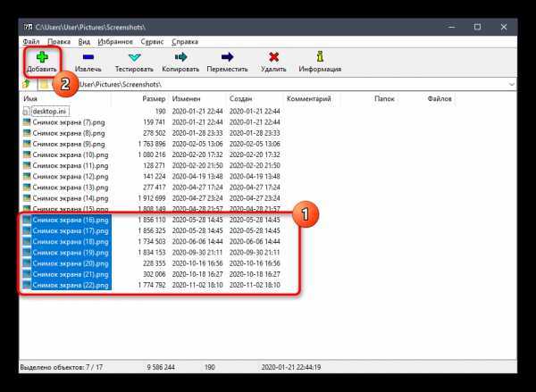Click created date 2020-10-16 16:56

(255, 263)
